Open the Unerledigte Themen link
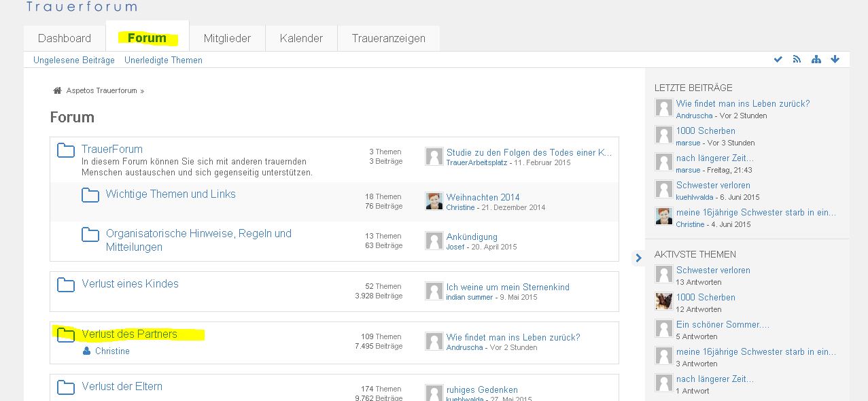 point(163,60)
